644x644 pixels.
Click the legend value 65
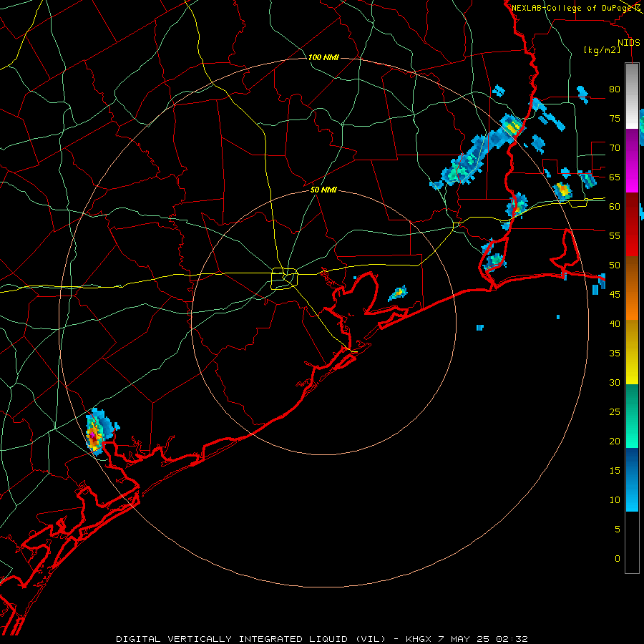615,177
